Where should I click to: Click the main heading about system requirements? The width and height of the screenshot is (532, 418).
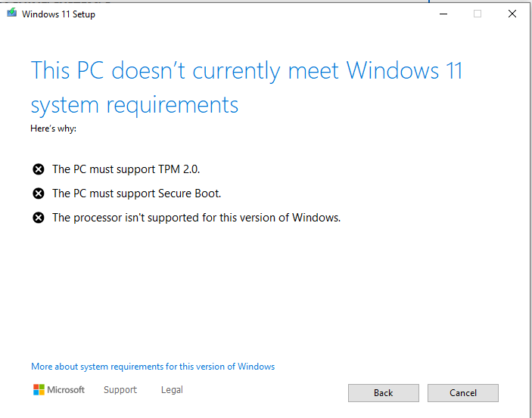[246, 88]
